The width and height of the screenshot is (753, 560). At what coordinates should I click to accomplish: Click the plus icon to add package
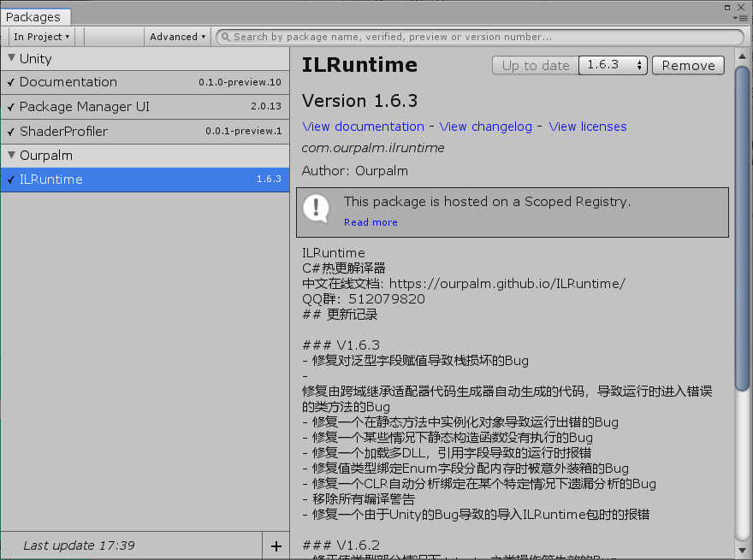point(276,545)
